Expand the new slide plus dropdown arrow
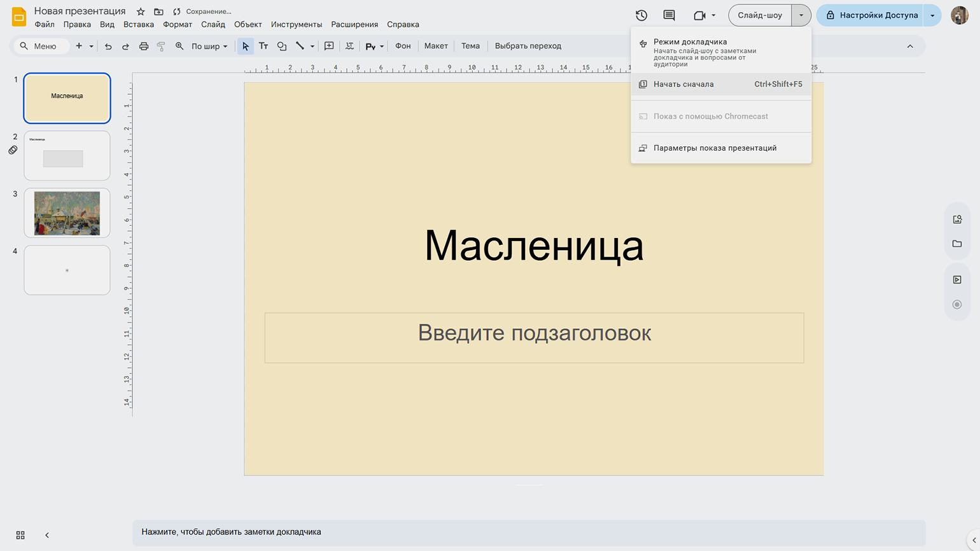This screenshot has height=551, width=980. [x=91, y=46]
